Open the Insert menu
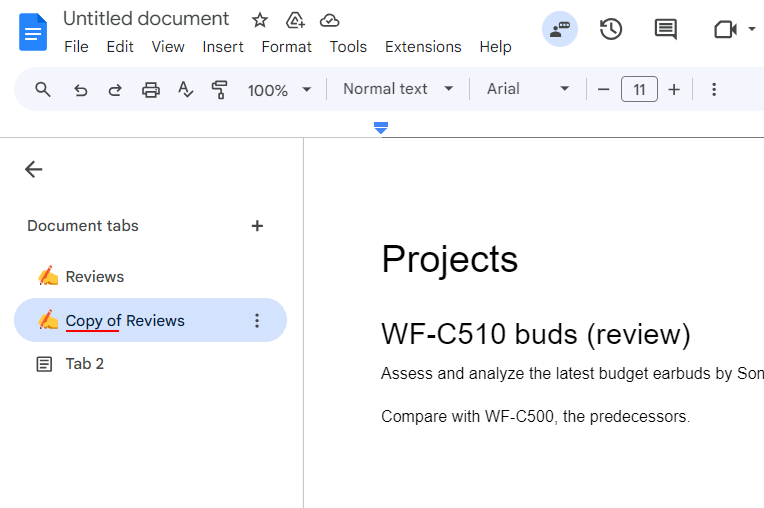764x508 pixels. [x=222, y=47]
